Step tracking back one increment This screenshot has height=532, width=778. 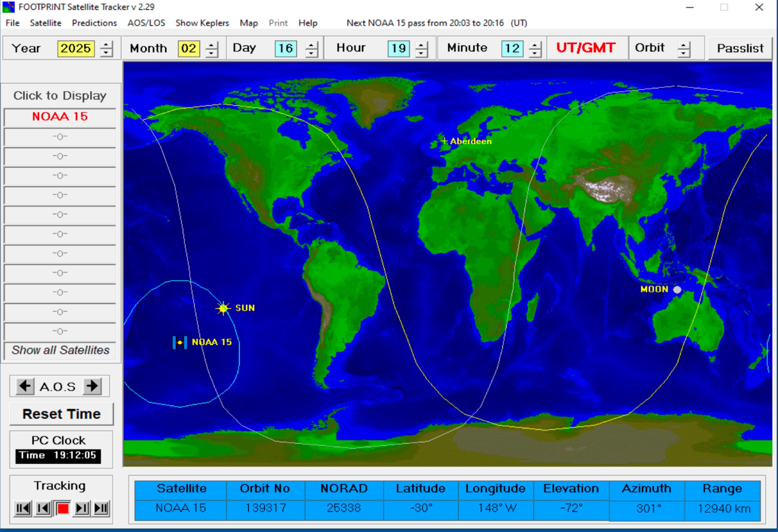(43, 508)
